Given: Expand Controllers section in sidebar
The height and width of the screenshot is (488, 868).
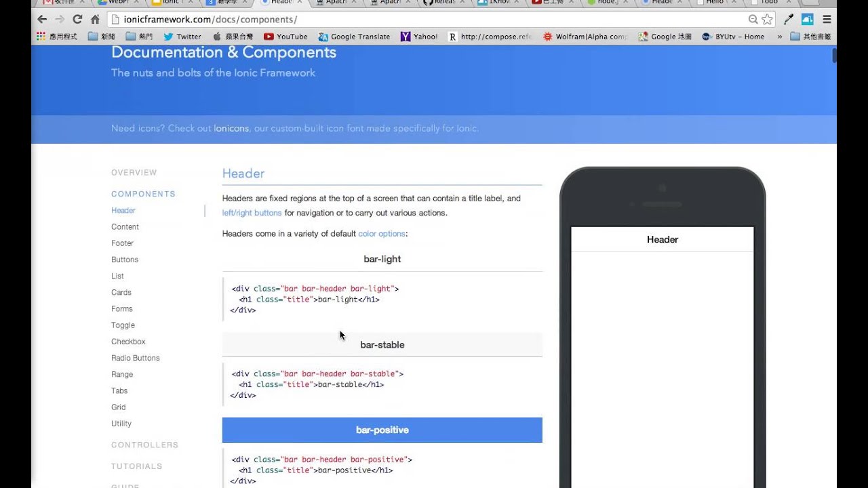Looking at the screenshot, I should tap(144, 445).
